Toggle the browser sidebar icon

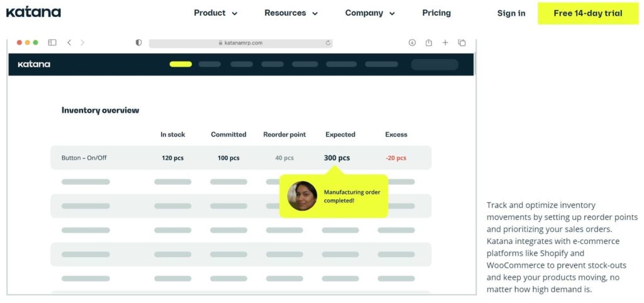pyautogui.click(x=52, y=42)
